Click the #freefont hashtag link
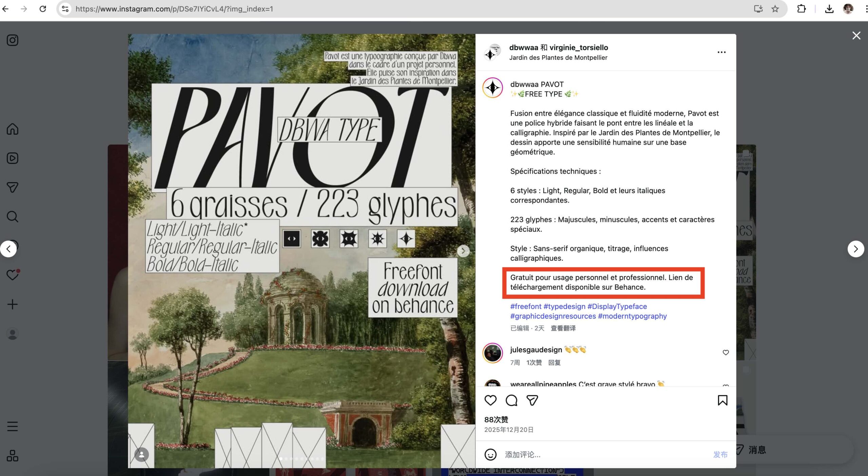This screenshot has width=868, height=476. [526, 306]
